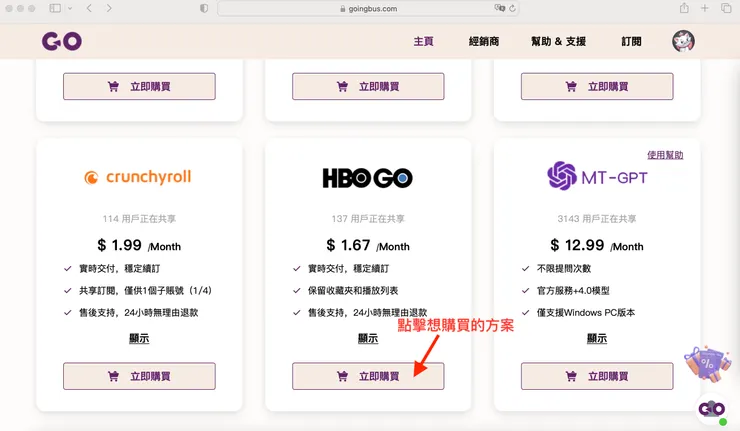
Task: Reload the page with the refresh icon
Action: (512, 8)
